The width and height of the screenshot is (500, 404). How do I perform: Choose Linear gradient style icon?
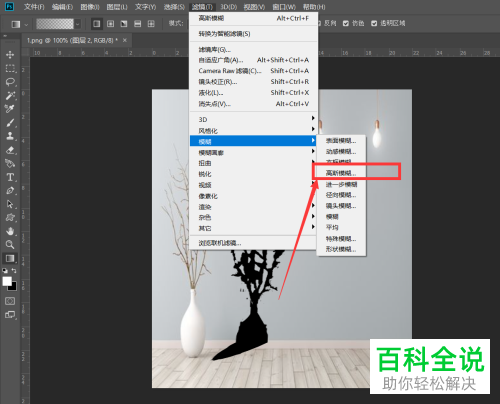(x=97, y=24)
